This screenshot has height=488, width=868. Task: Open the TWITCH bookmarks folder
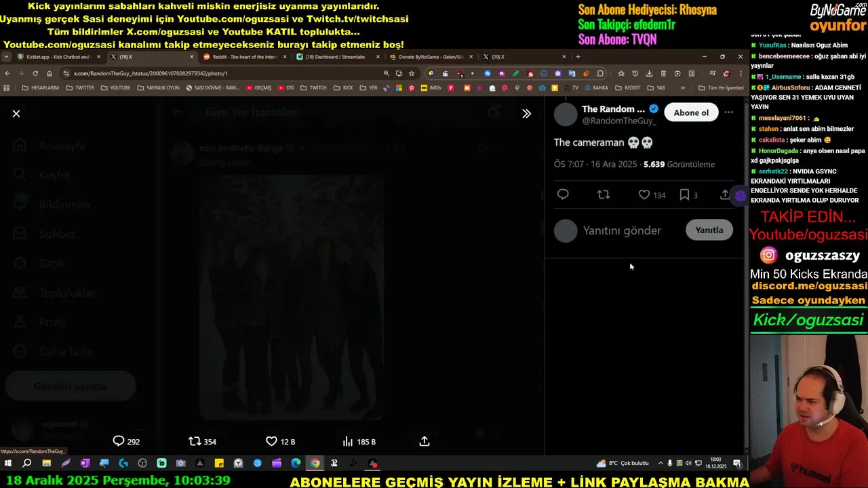(x=313, y=87)
